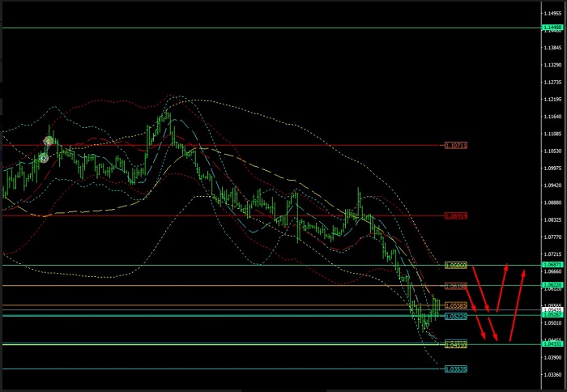
Task: Click the white current price tag 1.05435
Action: (553, 309)
